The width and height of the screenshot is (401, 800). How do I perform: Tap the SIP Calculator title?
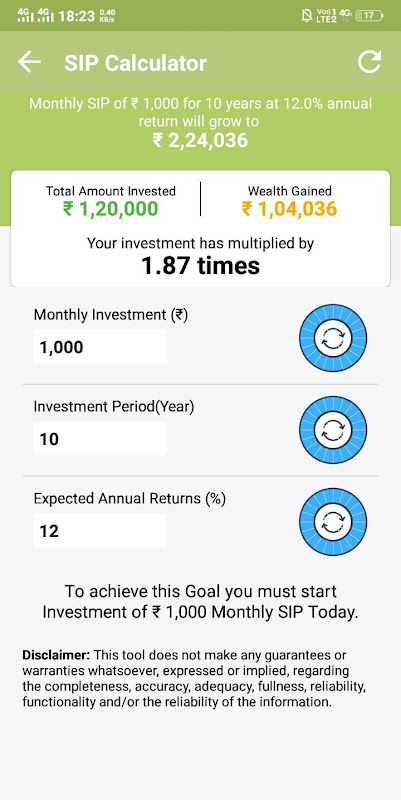(x=135, y=63)
